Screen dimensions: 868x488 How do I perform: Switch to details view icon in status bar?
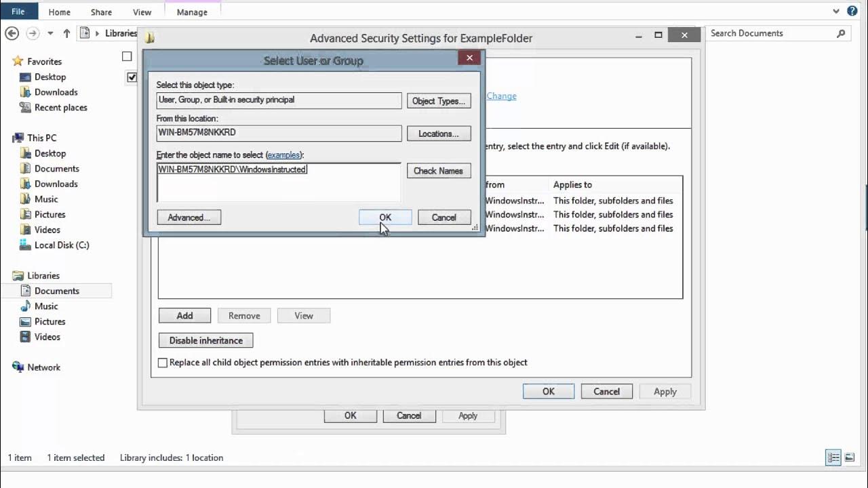click(833, 457)
